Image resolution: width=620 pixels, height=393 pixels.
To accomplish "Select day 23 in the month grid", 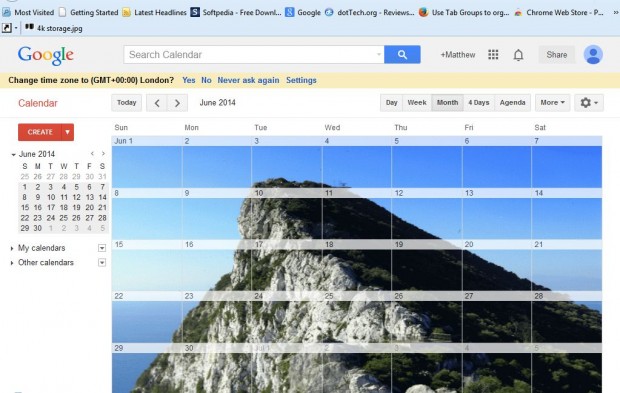I will (216, 317).
